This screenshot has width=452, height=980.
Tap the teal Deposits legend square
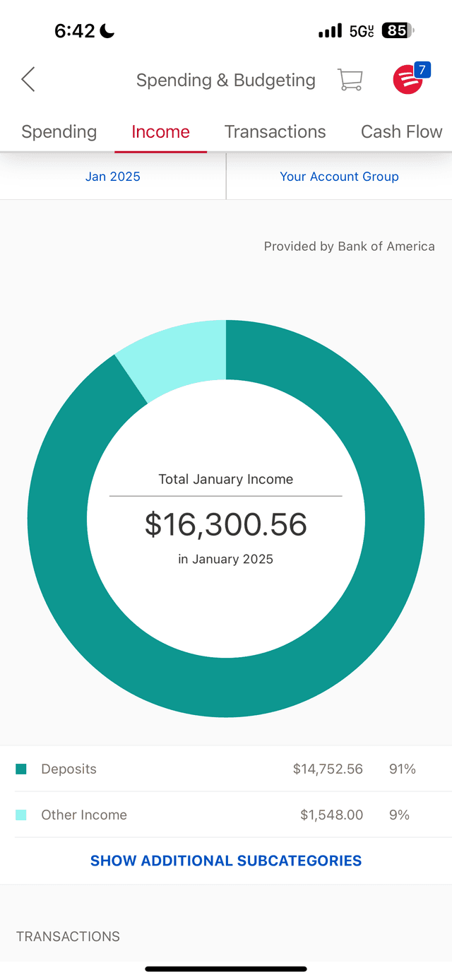[x=20, y=768]
